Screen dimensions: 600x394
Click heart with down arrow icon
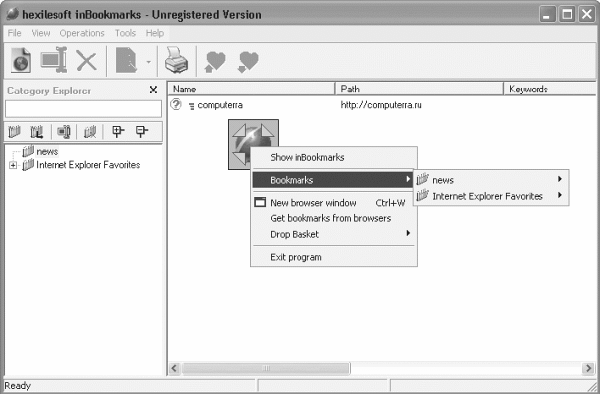point(248,61)
